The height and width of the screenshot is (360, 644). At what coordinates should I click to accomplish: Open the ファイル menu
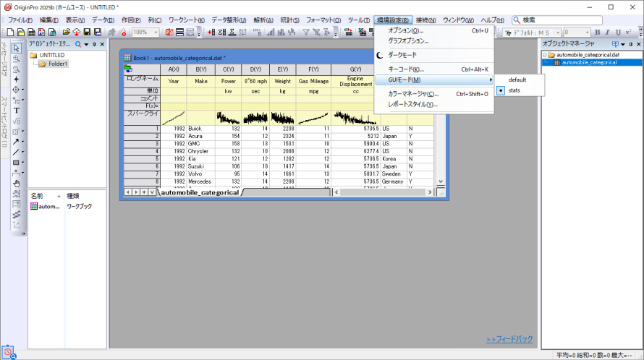point(20,20)
